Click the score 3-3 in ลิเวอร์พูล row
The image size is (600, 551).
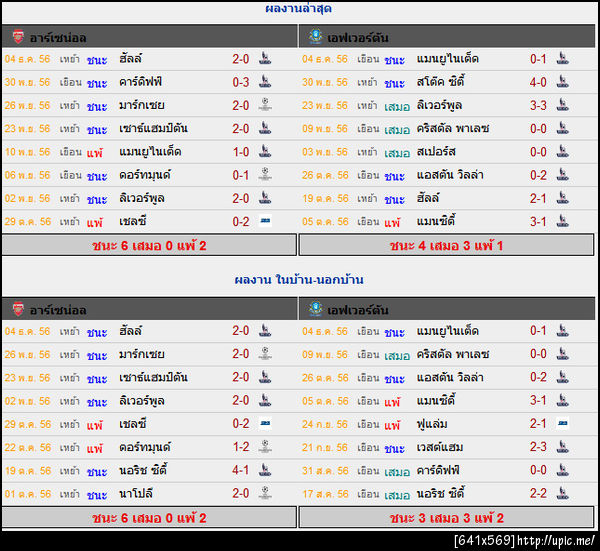[538, 106]
